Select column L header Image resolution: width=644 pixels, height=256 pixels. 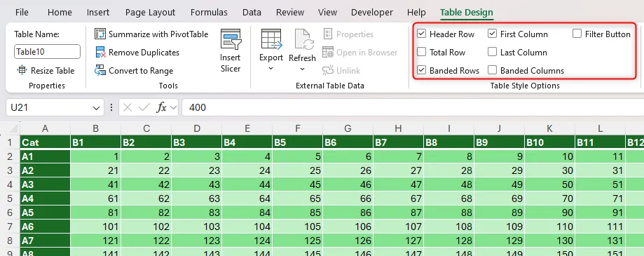coord(600,128)
